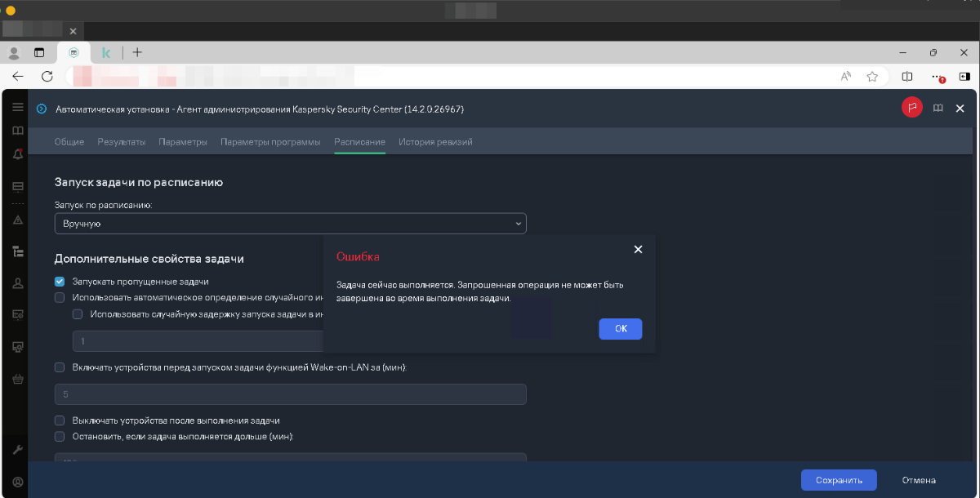Click OK in the Ошибка dialog
This screenshot has width=980, height=498.
(621, 328)
